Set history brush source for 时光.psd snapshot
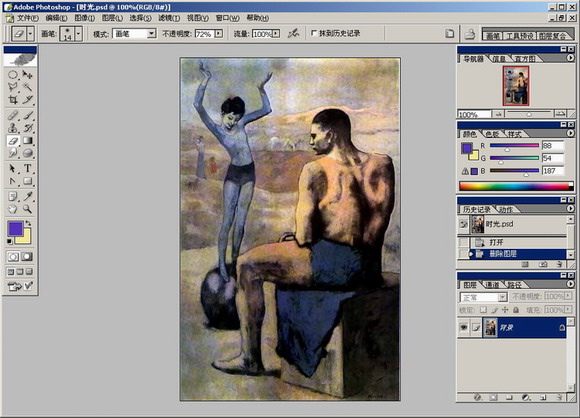The image size is (580, 418). 463,224
